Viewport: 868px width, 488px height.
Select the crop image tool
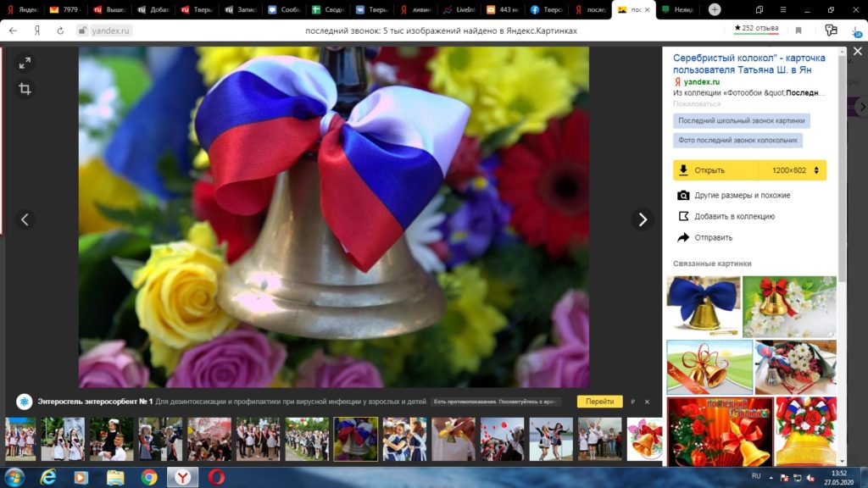[25, 89]
